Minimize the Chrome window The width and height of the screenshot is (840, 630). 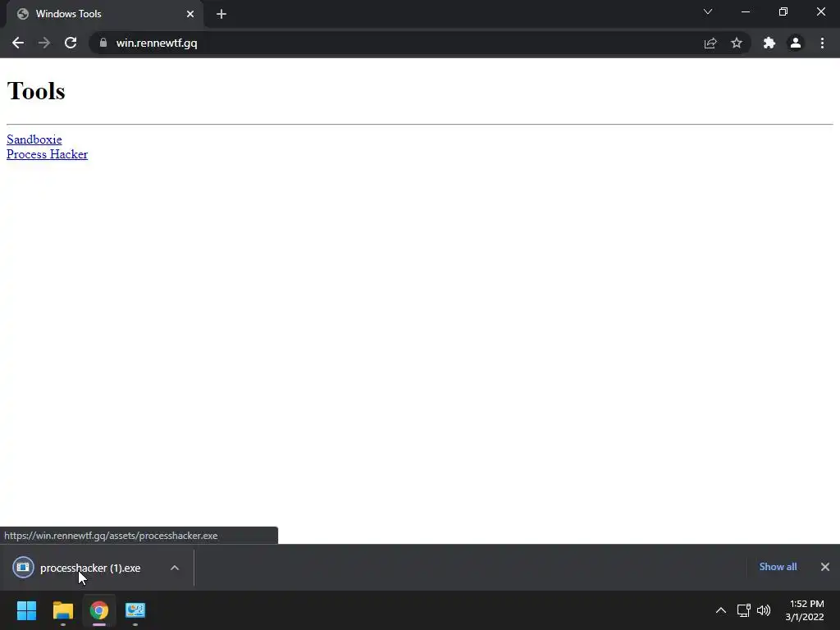coord(745,11)
